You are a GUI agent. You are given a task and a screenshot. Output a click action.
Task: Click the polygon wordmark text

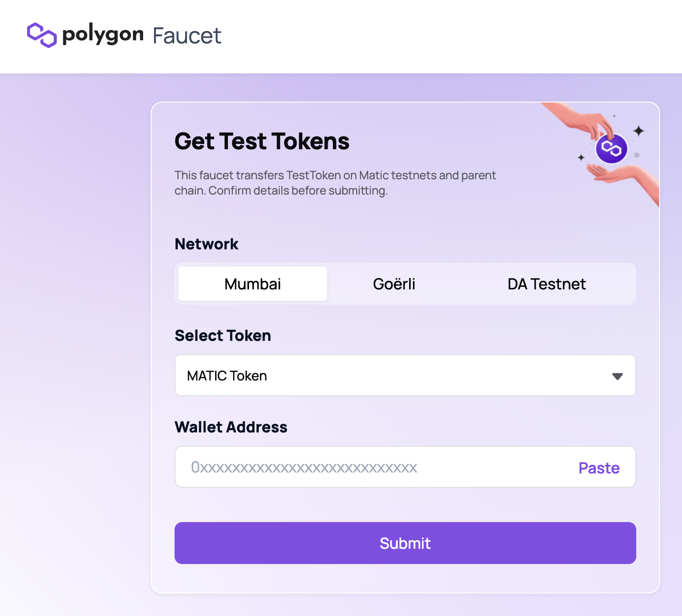pyautogui.click(x=103, y=35)
